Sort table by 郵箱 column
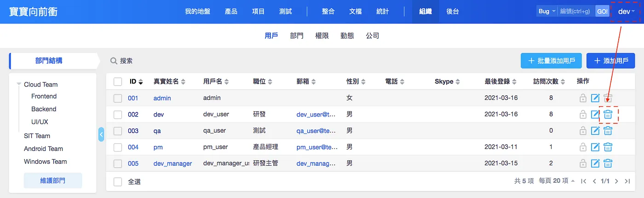644x198 pixels. coord(306,82)
